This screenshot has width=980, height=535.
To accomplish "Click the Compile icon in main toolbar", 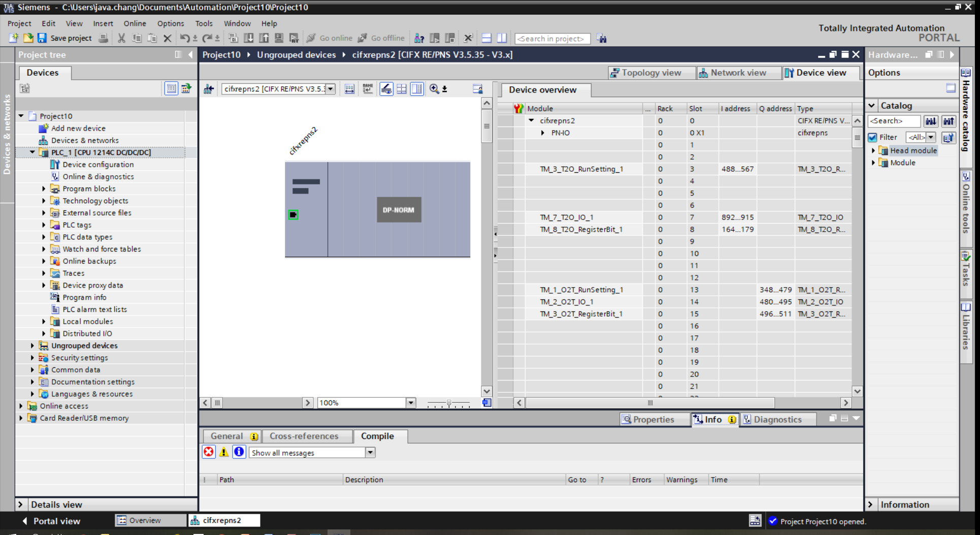I will [x=233, y=38].
